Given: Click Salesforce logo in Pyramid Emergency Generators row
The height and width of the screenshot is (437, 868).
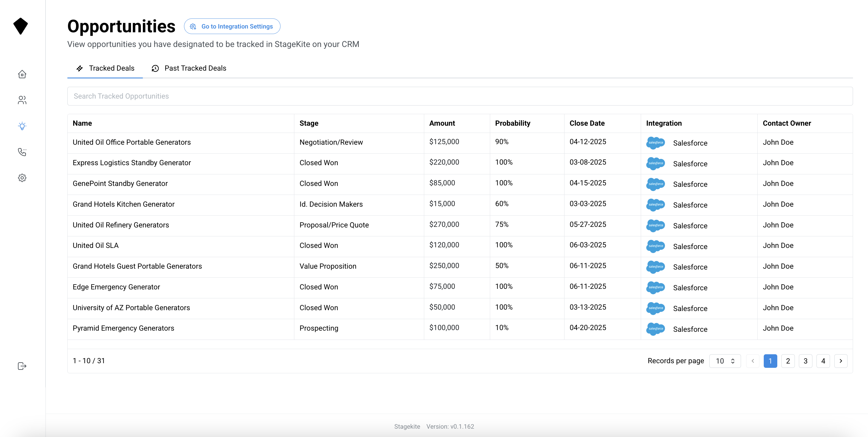Looking at the screenshot, I should click(655, 329).
